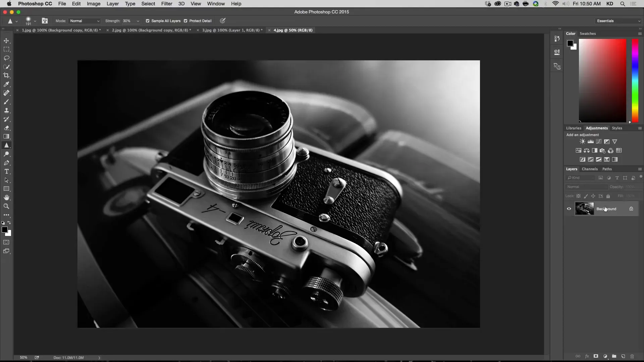
Task: Open the Layer menu
Action: pyautogui.click(x=113, y=4)
